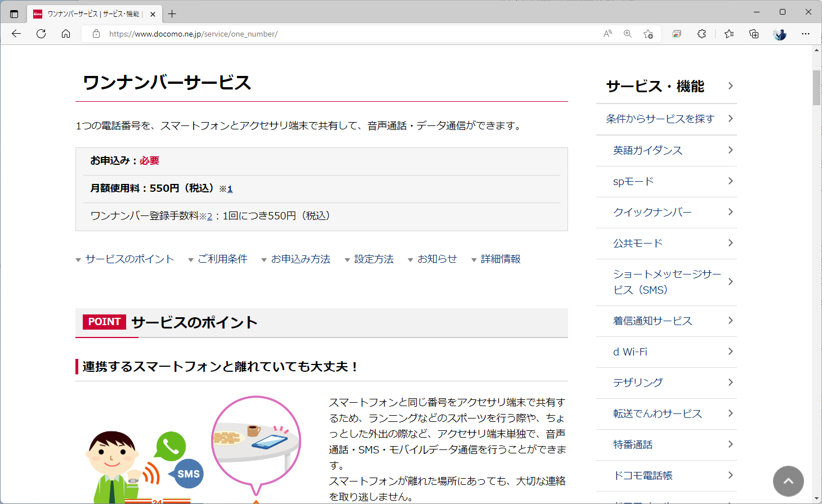Open the zoom magnifier in address bar
Image resolution: width=822 pixels, height=504 pixels.
coord(628,34)
